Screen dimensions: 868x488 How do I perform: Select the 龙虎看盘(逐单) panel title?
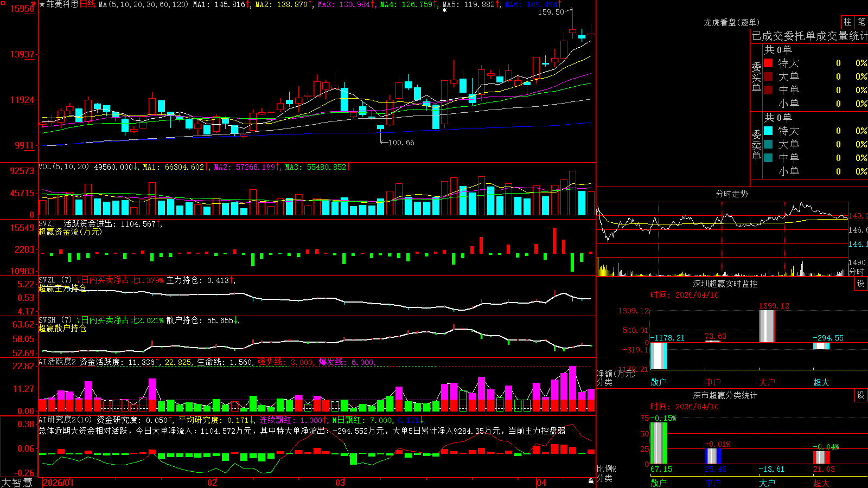(731, 22)
